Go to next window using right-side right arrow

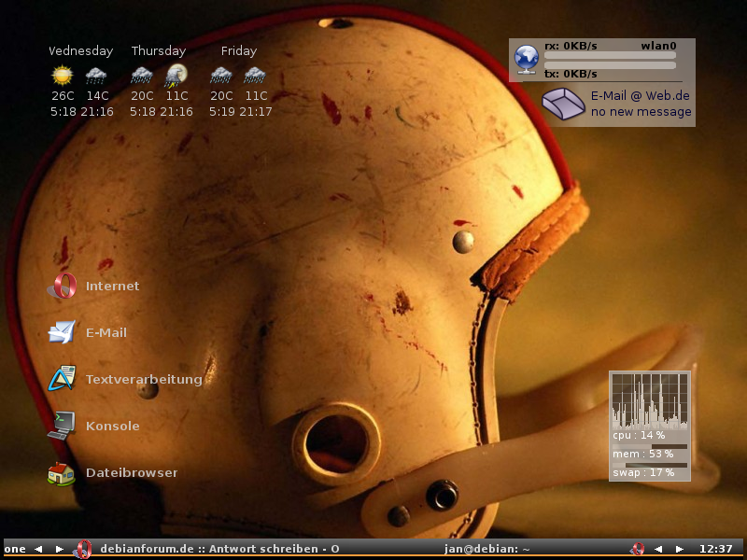point(679,549)
